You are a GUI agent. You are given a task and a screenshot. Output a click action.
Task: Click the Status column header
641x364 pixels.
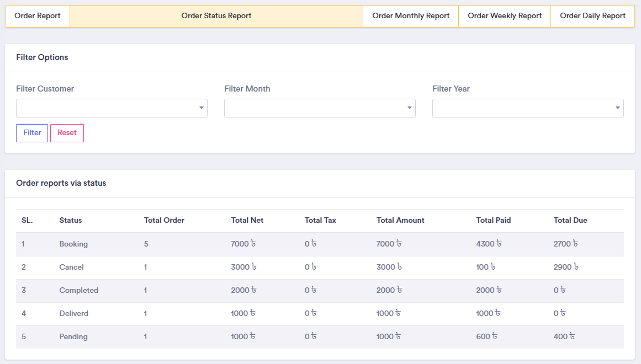click(x=71, y=221)
